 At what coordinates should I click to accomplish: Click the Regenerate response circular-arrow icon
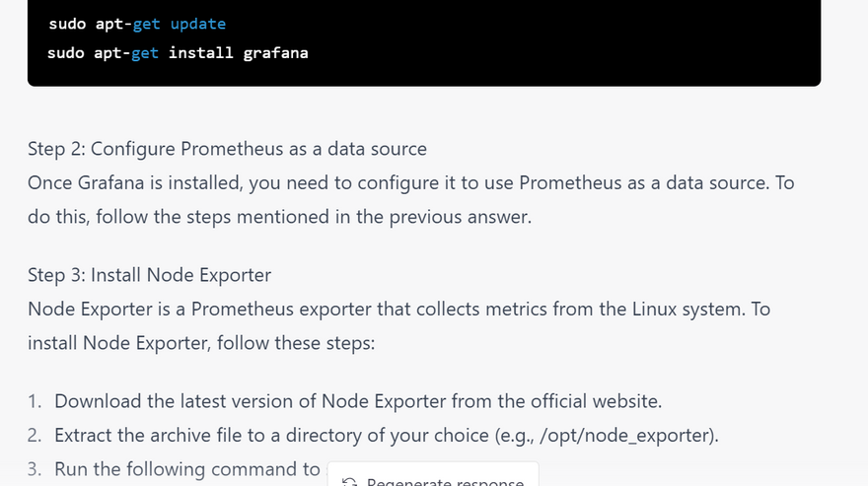tap(349, 482)
